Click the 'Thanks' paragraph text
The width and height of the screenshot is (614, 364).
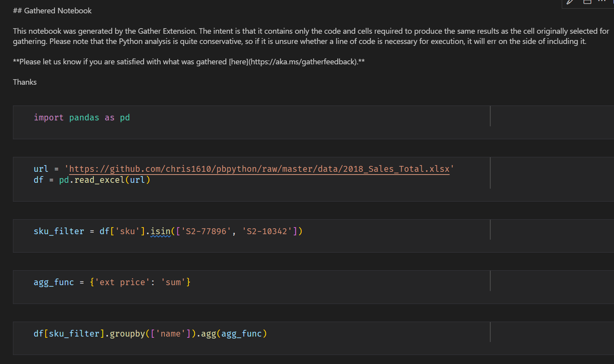[24, 82]
